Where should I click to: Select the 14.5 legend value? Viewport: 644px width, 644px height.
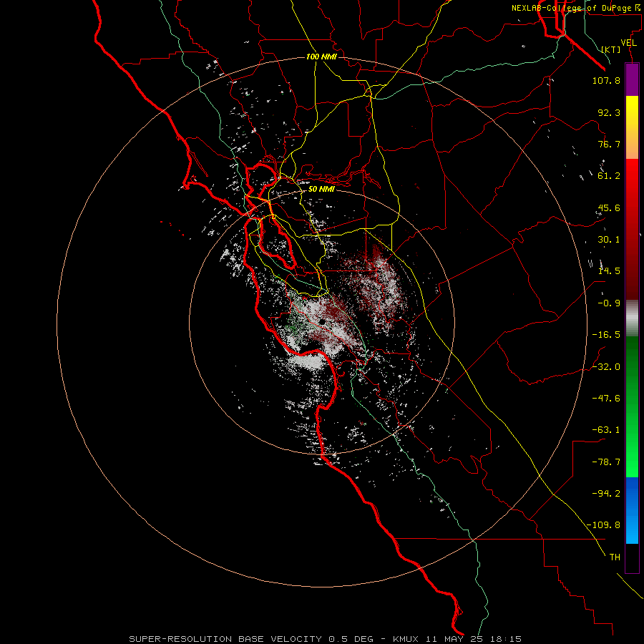point(609,271)
